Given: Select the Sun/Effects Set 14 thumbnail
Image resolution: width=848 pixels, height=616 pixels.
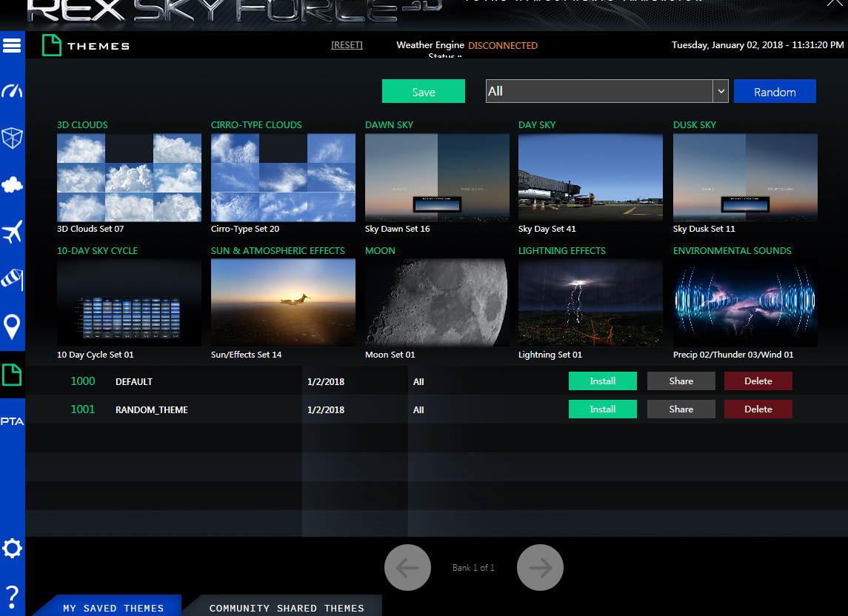Looking at the screenshot, I should pyautogui.click(x=283, y=302).
